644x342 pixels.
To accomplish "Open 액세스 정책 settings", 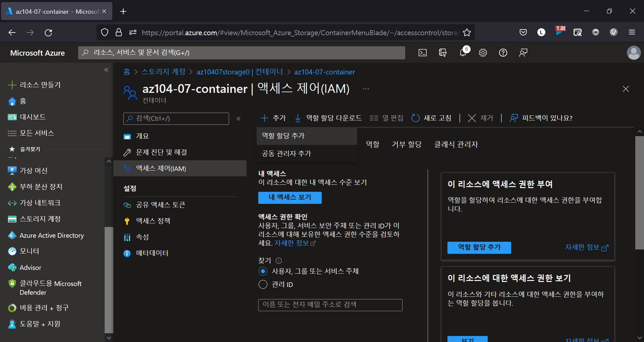I will point(180,221).
